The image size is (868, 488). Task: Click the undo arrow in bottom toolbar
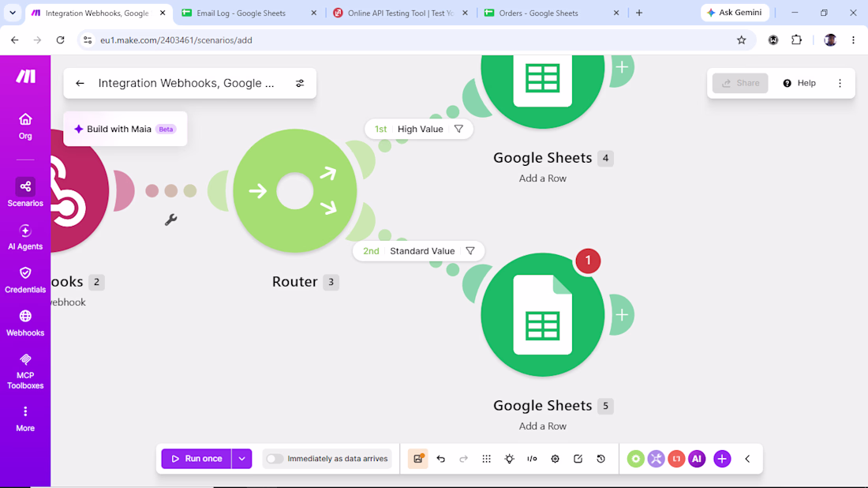pyautogui.click(x=440, y=459)
